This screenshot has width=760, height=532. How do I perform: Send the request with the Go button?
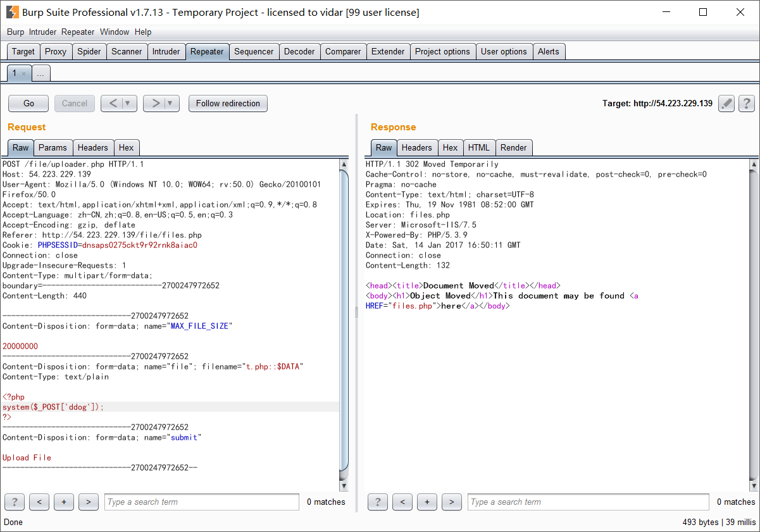click(x=29, y=103)
